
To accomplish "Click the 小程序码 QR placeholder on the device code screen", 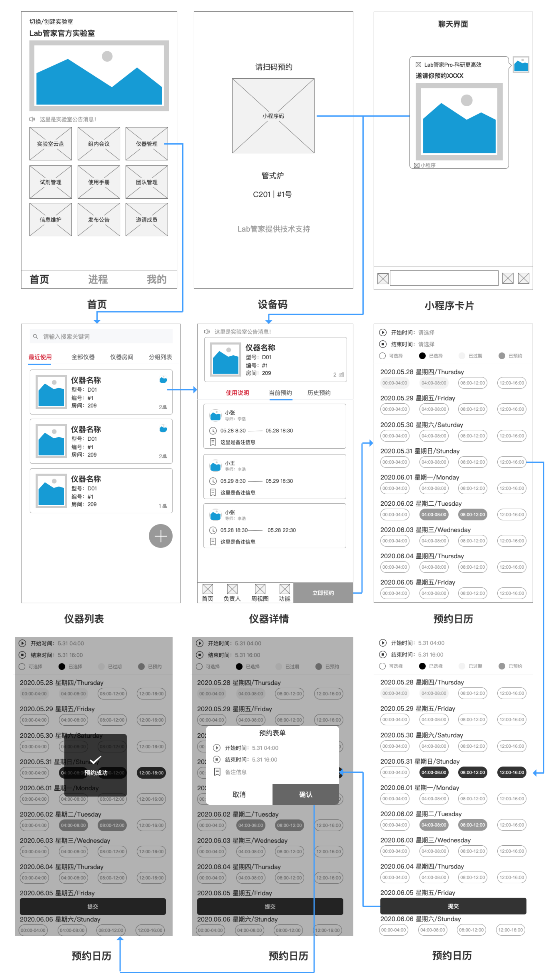I will coord(273,116).
